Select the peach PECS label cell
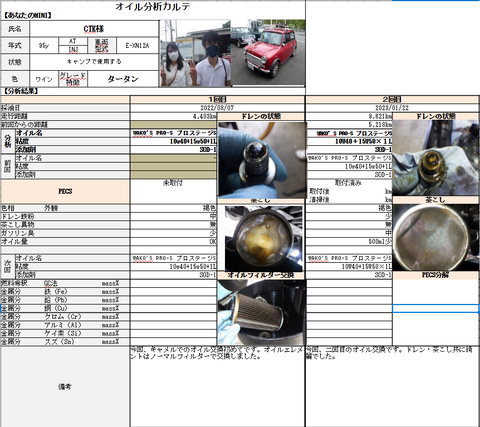This screenshot has width=480, height=427. tap(65, 192)
